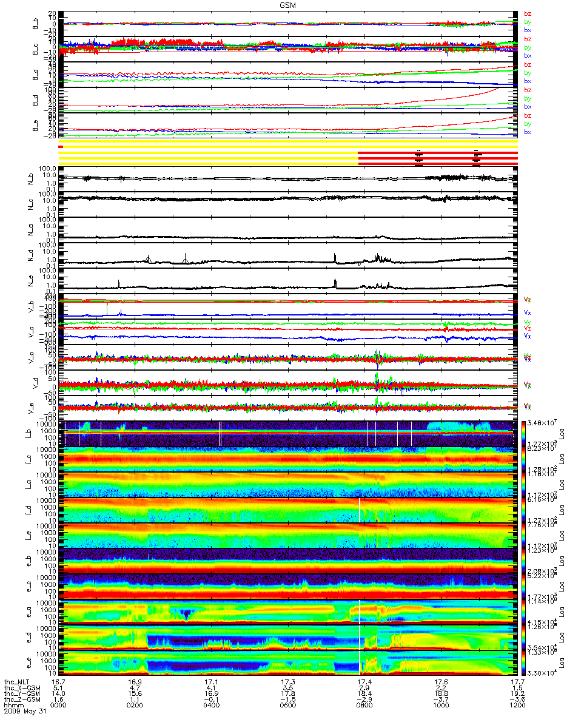Image resolution: width=564 pixels, height=728 pixels.
Task: Click the 0000 time tick label
Action: coord(59,706)
